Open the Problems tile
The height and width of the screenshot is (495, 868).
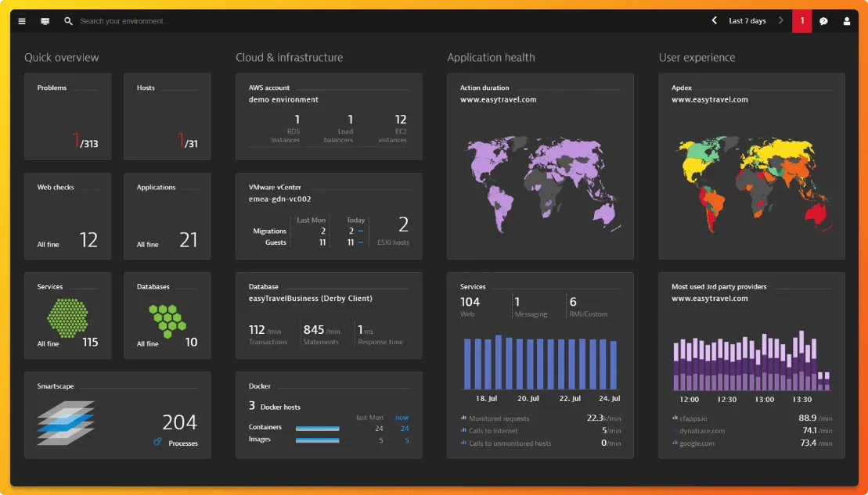point(68,117)
